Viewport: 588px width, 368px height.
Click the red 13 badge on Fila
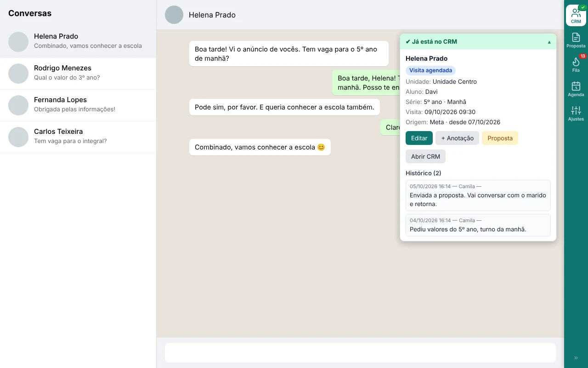pyautogui.click(x=582, y=56)
